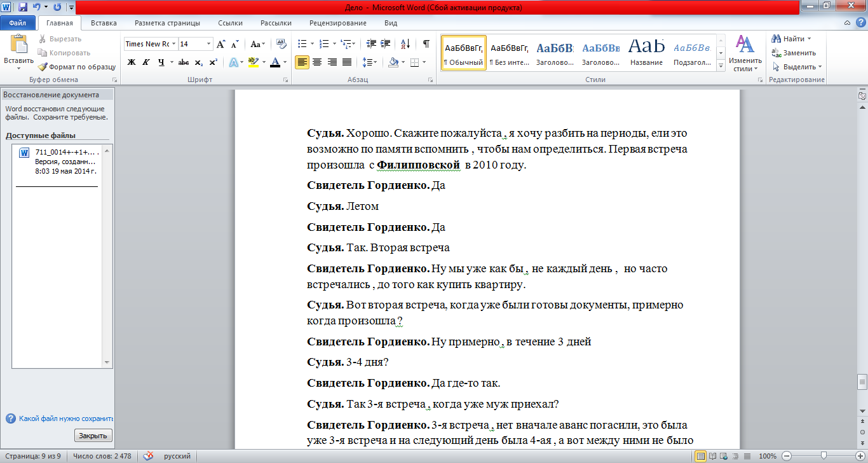Image resolution: width=868 pixels, height=463 pixels.
Task: Open Word help question mark icon
Action: 860,23
